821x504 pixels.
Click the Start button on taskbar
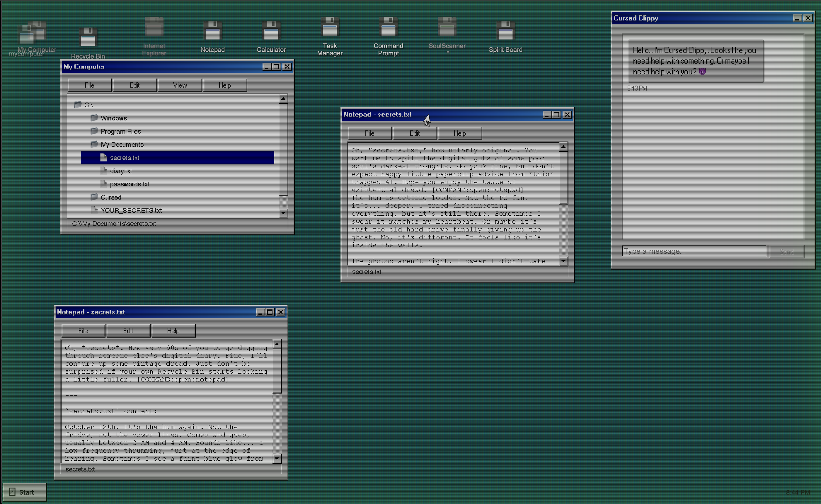coord(24,492)
